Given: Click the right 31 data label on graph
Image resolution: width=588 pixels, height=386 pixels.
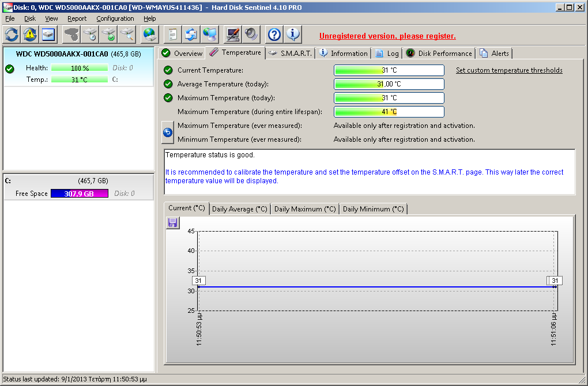Looking at the screenshot, I should click(x=555, y=281).
